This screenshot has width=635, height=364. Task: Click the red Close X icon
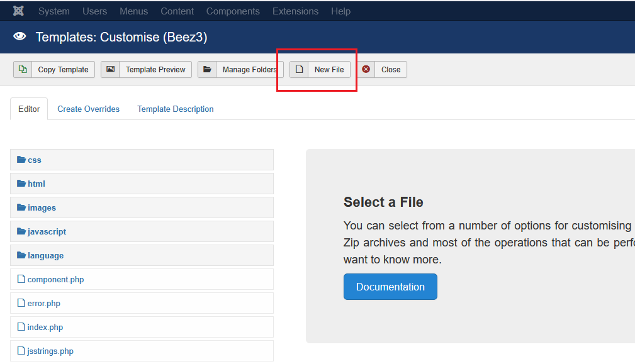tap(366, 69)
